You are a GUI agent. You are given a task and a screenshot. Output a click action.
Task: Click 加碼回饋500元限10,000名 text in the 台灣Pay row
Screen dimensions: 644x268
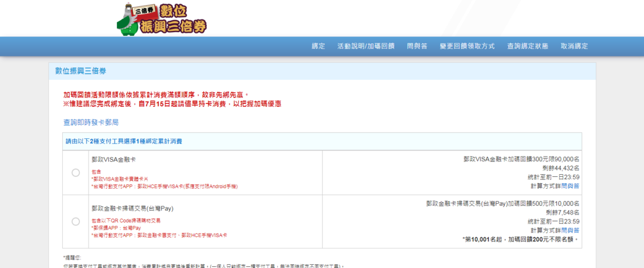click(x=502, y=203)
